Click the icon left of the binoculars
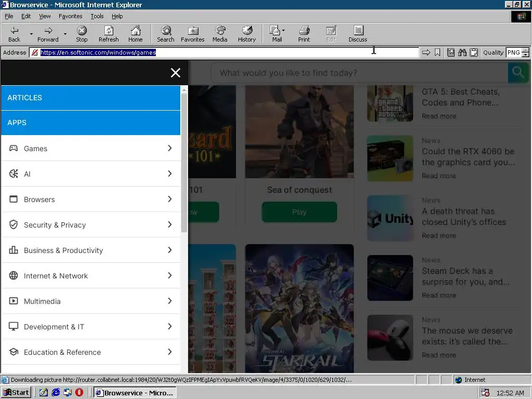The image size is (532, 399). [x=450, y=52]
